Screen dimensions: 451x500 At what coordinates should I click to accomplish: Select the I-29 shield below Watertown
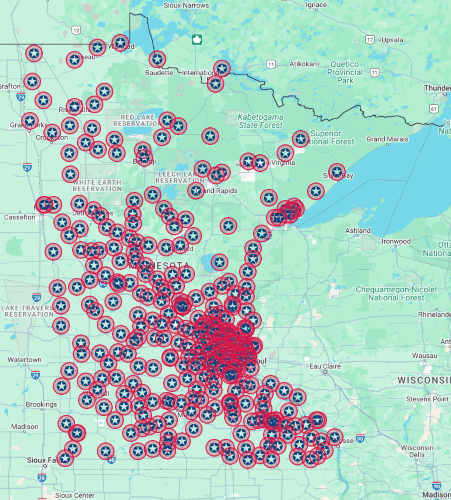pyautogui.click(x=35, y=375)
